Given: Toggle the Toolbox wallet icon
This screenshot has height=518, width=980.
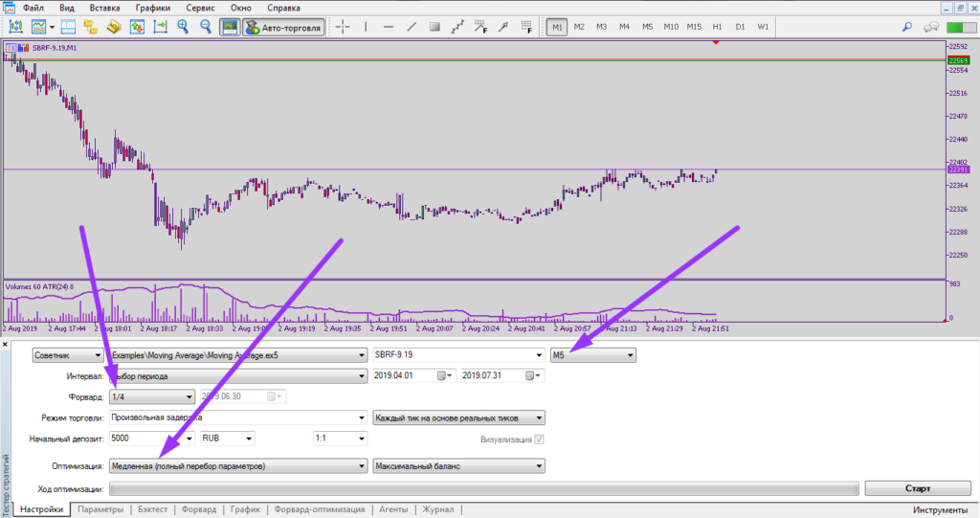Looking at the screenshot, I should point(114,27).
